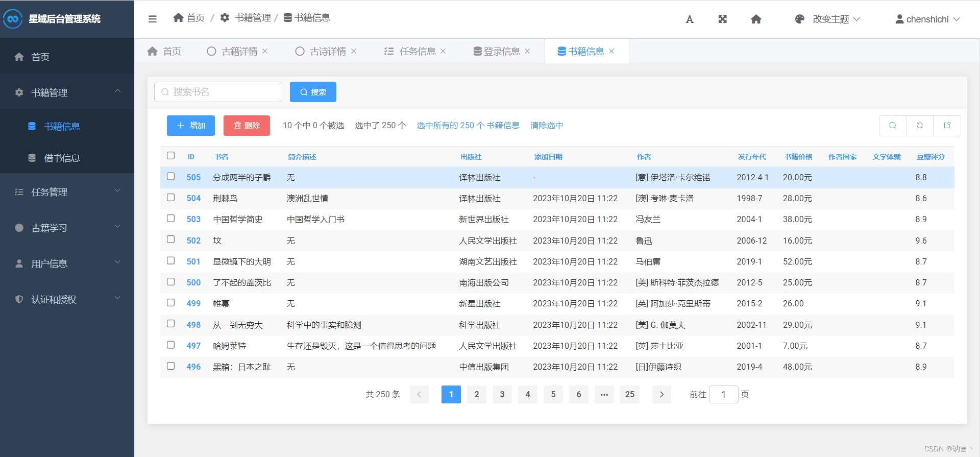The width and height of the screenshot is (980, 457).
Task: Open book ID 497 link
Action: point(193,346)
